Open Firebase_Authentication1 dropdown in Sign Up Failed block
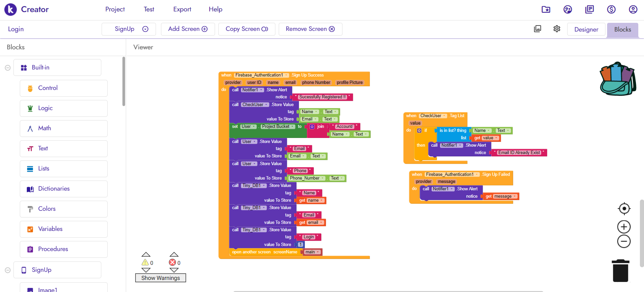 coord(452,175)
